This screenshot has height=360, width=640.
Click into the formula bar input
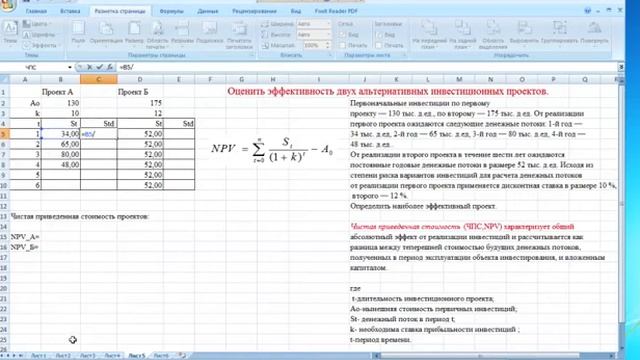click(x=367, y=67)
